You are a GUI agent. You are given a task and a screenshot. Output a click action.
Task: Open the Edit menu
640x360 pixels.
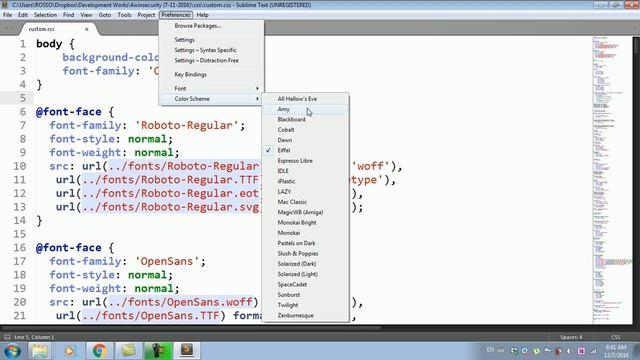(22, 15)
